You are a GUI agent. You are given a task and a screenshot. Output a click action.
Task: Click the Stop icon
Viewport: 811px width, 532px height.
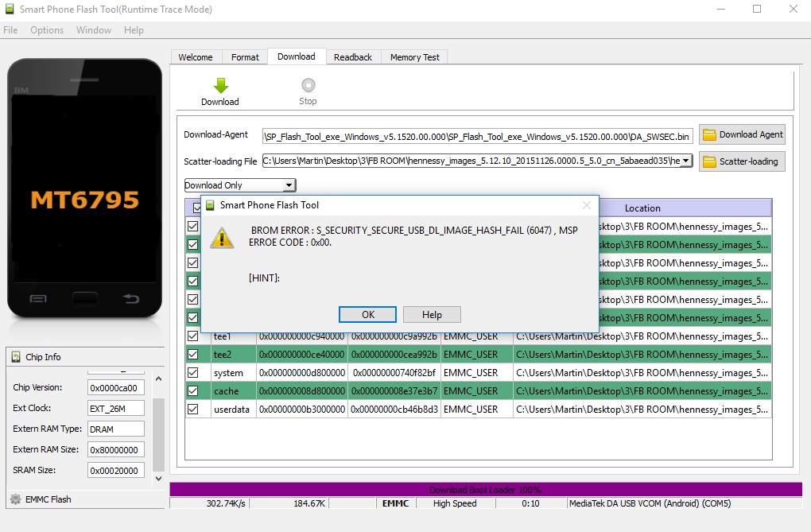[308, 85]
